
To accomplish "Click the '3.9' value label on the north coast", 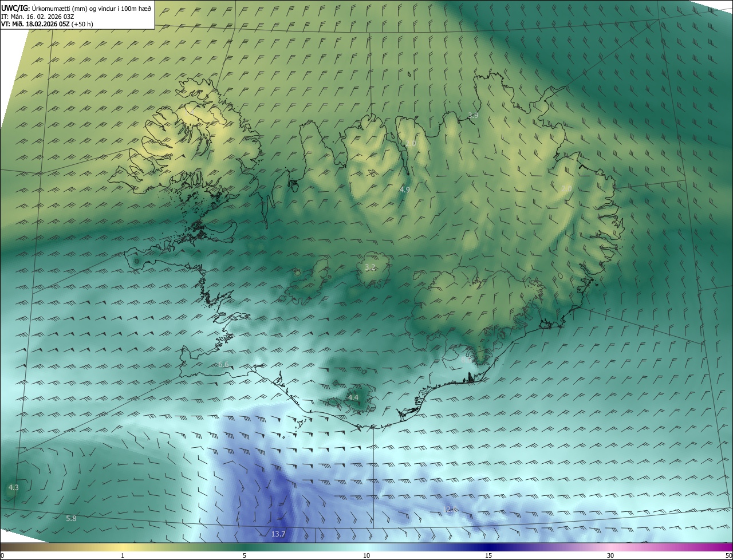I will [473, 116].
